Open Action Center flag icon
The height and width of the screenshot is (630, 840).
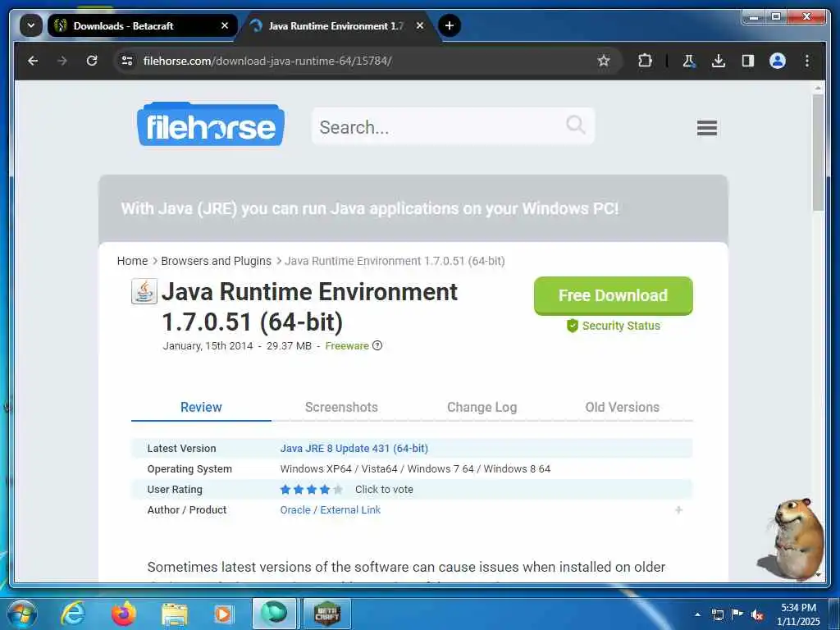click(x=737, y=614)
